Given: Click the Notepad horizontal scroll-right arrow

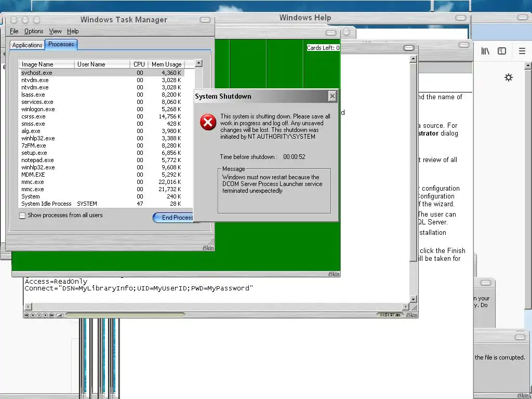Looking at the screenshot, I should (x=406, y=307).
